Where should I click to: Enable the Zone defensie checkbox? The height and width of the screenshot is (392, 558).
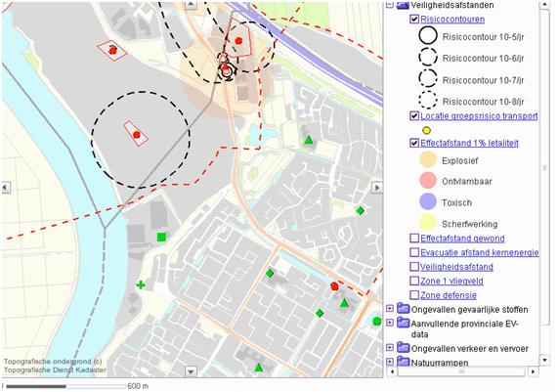414,295
